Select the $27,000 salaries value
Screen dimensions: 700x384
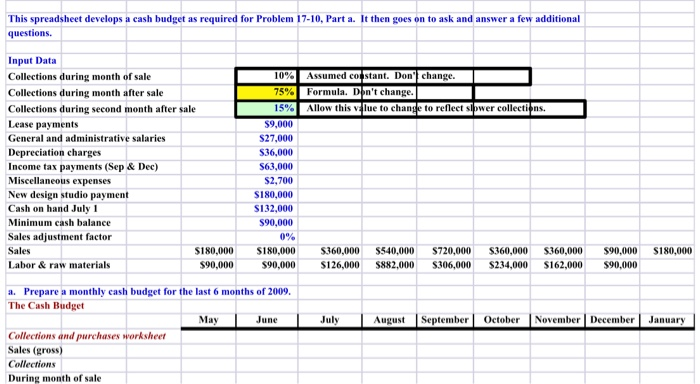coord(276,138)
